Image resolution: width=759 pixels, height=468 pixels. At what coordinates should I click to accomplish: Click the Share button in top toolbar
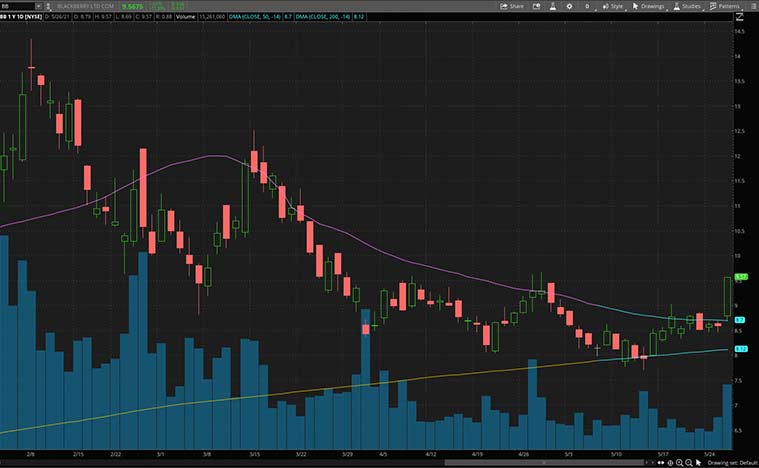[x=511, y=6]
